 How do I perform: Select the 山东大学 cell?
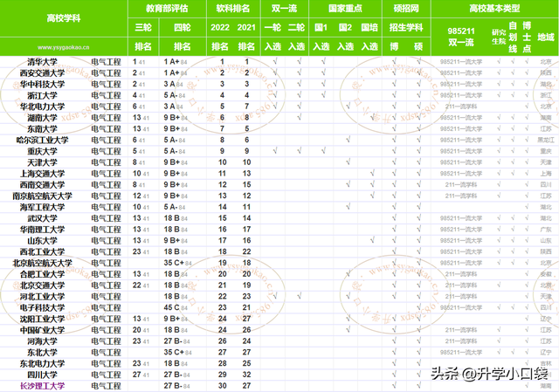coord(42,241)
